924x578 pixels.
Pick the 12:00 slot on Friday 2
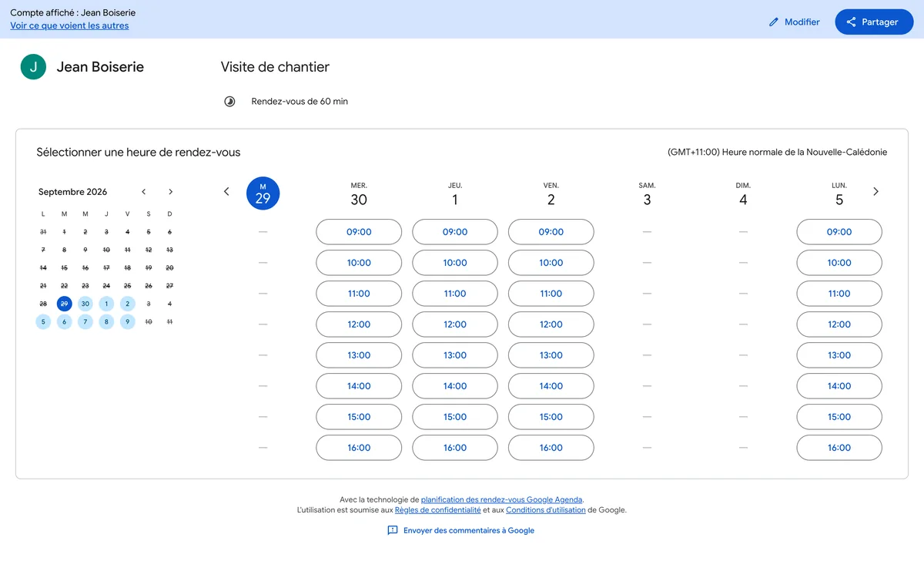click(551, 324)
